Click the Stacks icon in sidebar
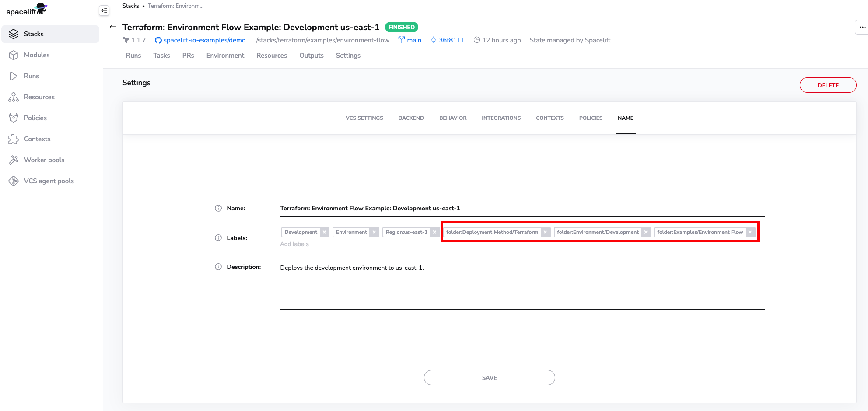 pyautogui.click(x=14, y=34)
